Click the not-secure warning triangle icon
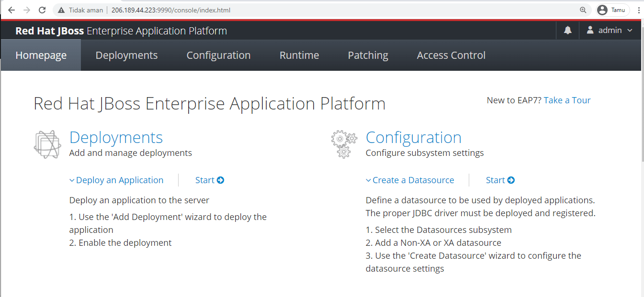The height and width of the screenshot is (297, 644). (x=61, y=10)
